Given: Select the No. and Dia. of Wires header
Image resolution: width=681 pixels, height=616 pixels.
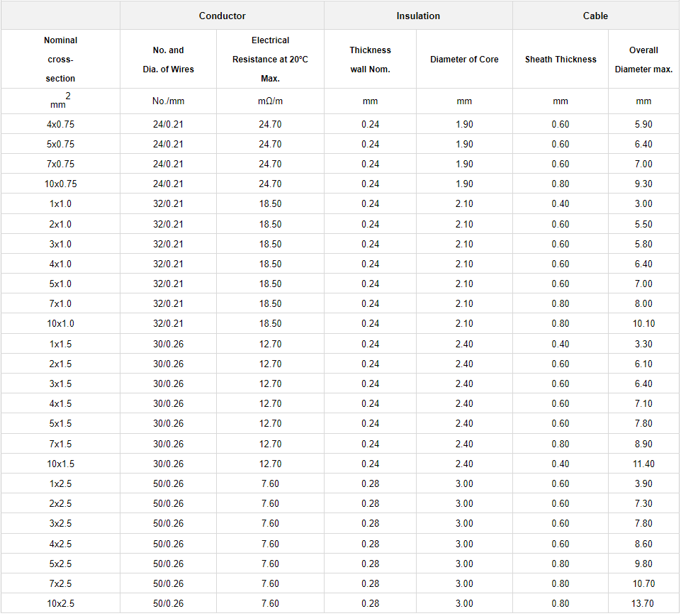Looking at the screenshot, I should coord(168,60).
